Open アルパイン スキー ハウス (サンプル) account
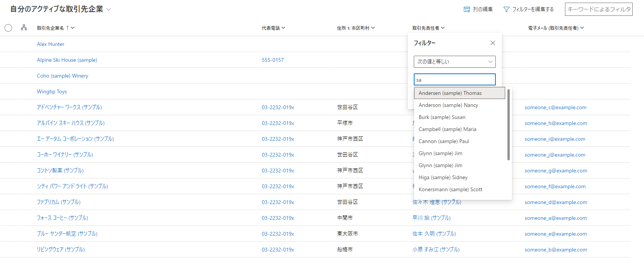This screenshot has width=644, height=265. pyautogui.click(x=71, y=123)
